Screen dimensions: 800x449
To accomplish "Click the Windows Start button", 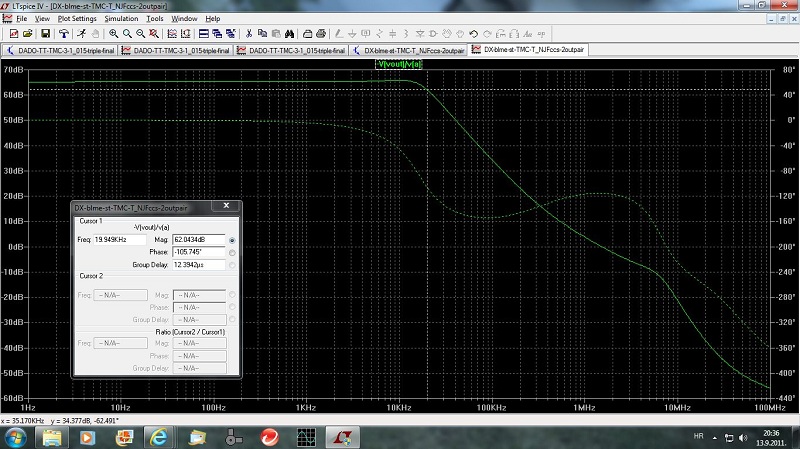I will (17, 438).
